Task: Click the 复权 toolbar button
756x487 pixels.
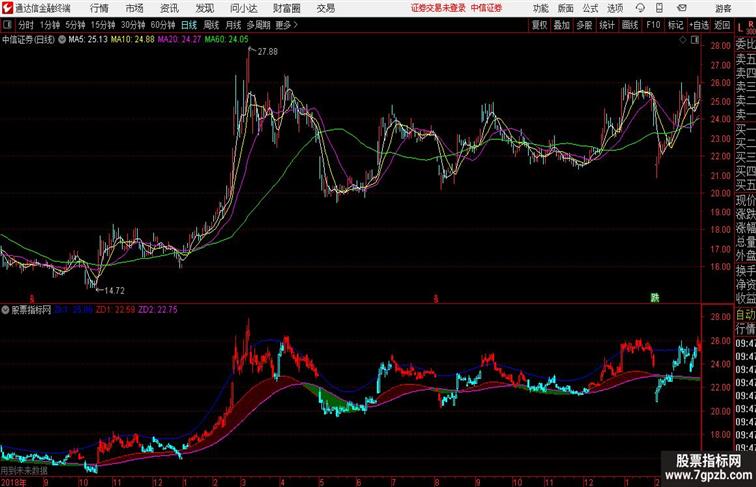Action: coord(540,25)
